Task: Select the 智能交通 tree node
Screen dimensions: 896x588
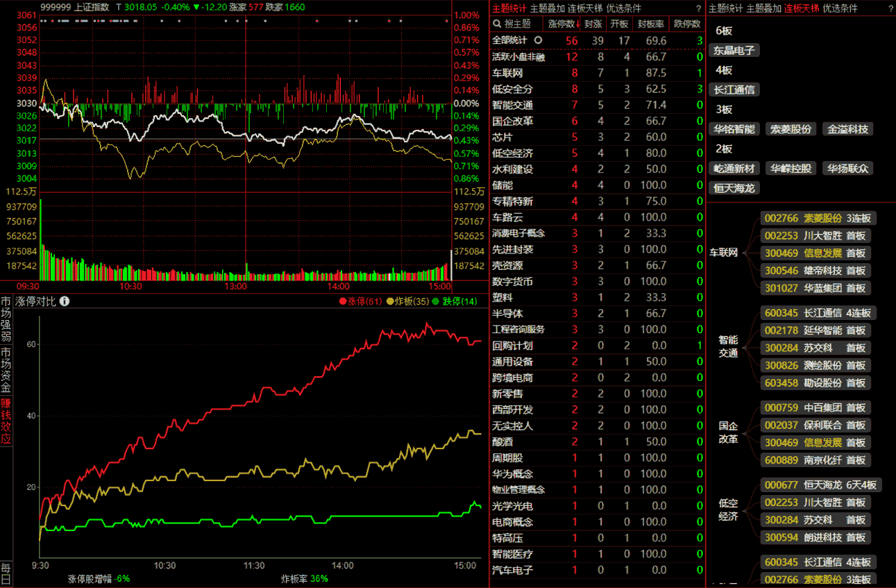Action: pos(728,346)
